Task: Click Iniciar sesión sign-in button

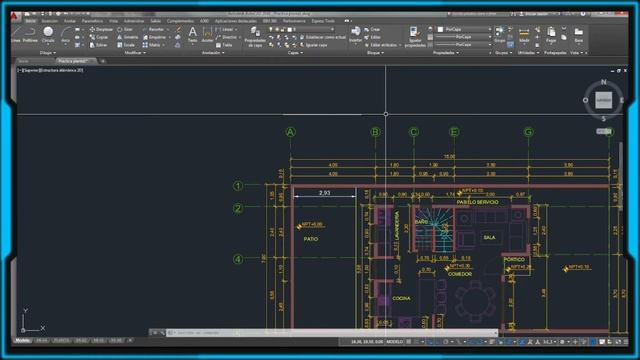Action: pyautogui.click(x=533, y=14)
